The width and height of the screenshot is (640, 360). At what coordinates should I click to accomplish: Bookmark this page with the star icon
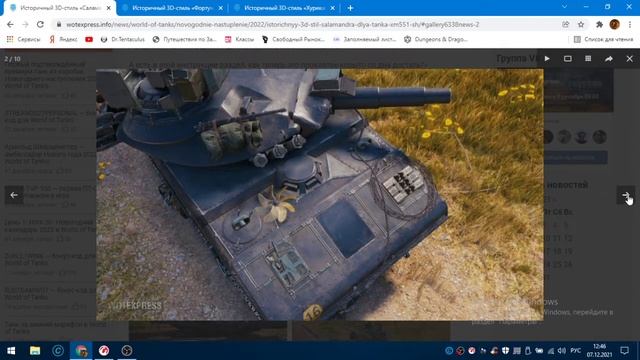point(581,24)
